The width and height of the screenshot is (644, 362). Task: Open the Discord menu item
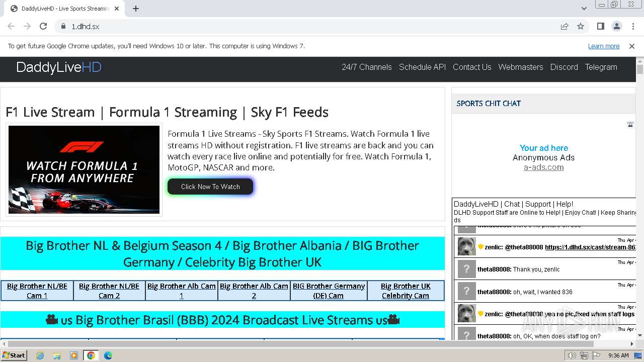(x=564, y=67)
